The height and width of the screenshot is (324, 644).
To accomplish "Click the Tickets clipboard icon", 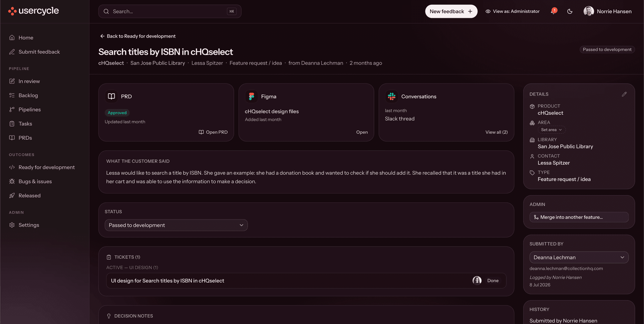I will click(109, 257).
